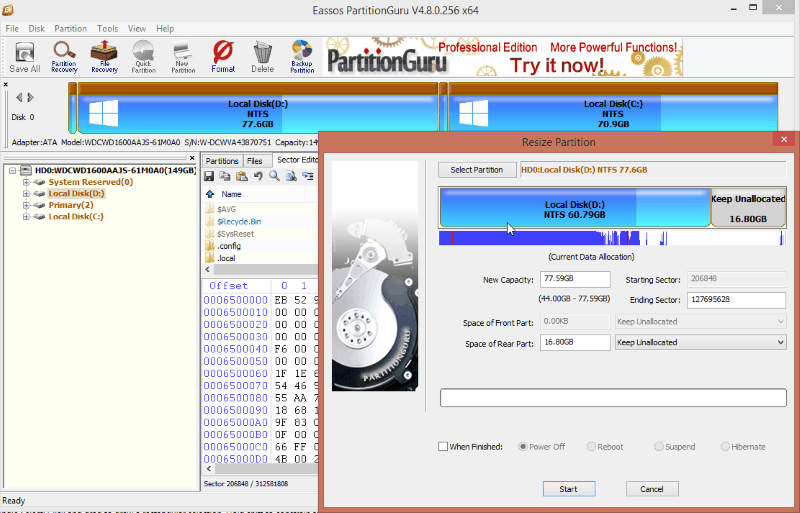
Task: Click the sector editor save icon
Action: (x=209, y=176)
